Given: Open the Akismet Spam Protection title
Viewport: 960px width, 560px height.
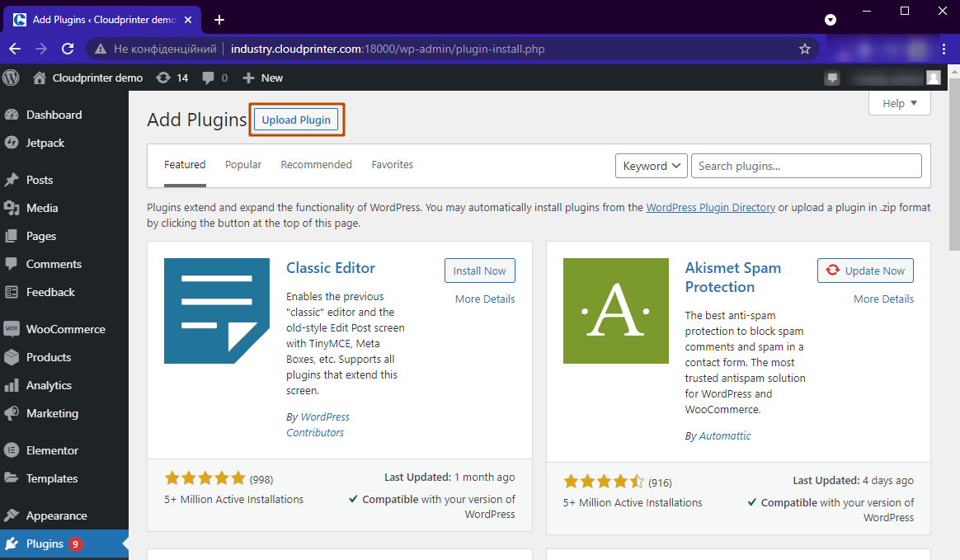Looking at the screenshot, I should 733,277.
